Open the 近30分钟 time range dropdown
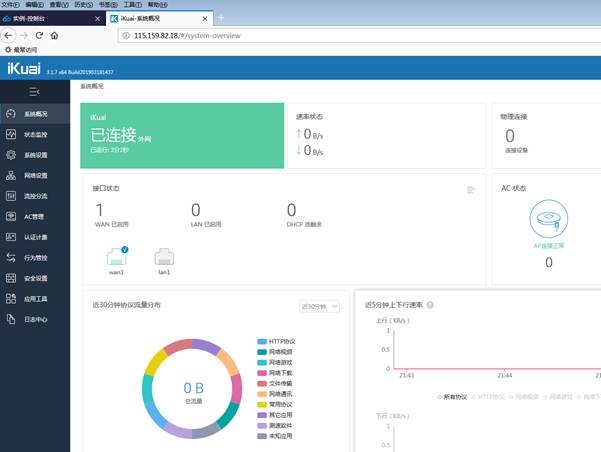 click(x=320, y=306)
